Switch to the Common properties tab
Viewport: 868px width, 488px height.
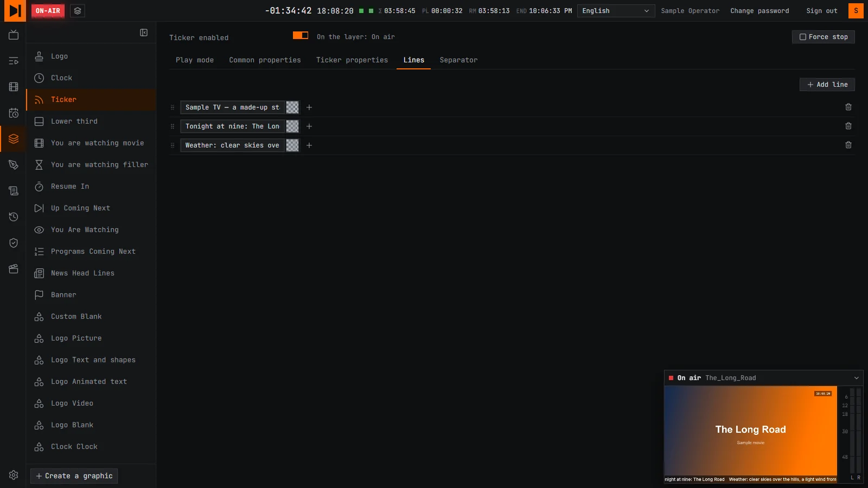tap(265, 60)
